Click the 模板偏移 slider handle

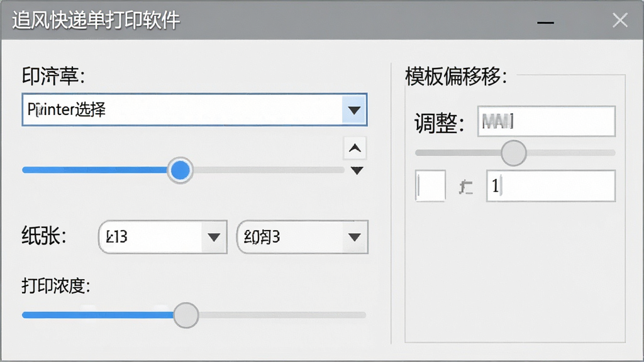point(513,153)
